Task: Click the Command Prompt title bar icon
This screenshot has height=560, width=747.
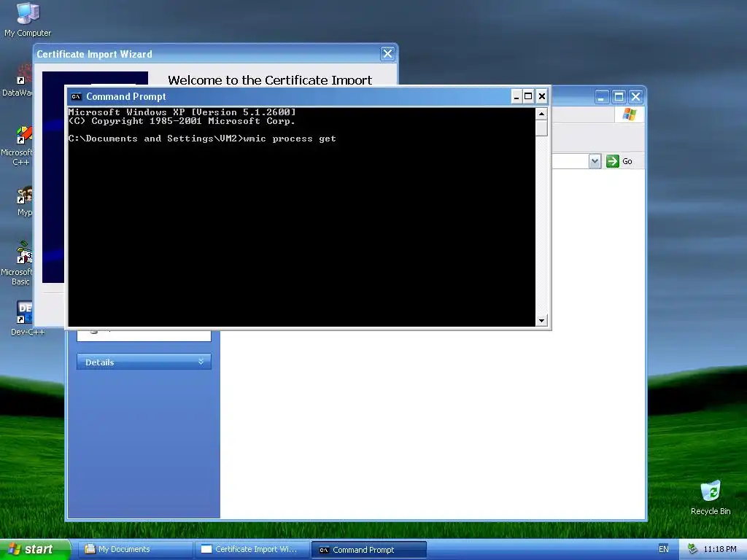Action: (x=76, y=97)
